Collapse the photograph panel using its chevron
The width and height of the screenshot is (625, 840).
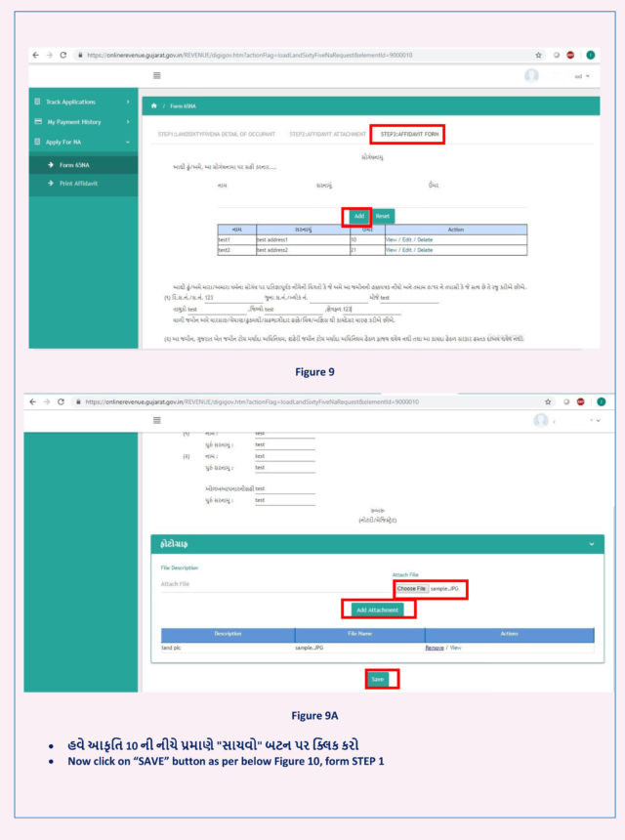click(x=591, y=543)
